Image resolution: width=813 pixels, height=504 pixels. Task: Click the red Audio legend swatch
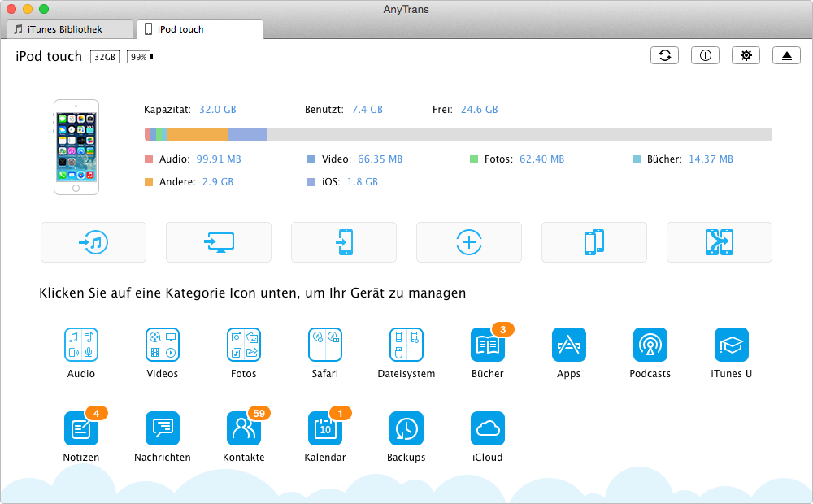click(x=149, y=159)
